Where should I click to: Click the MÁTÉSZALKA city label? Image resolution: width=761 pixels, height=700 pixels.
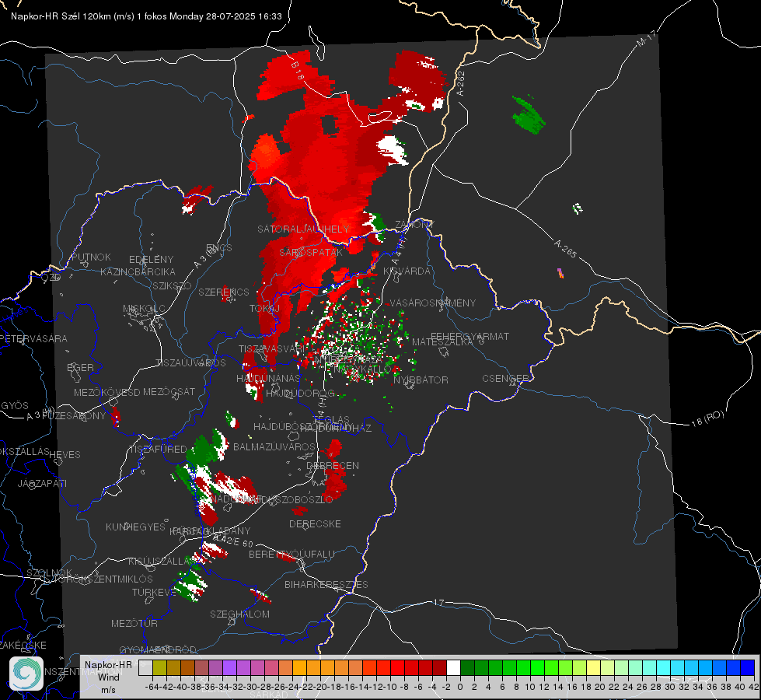click(x=442, y=342)
